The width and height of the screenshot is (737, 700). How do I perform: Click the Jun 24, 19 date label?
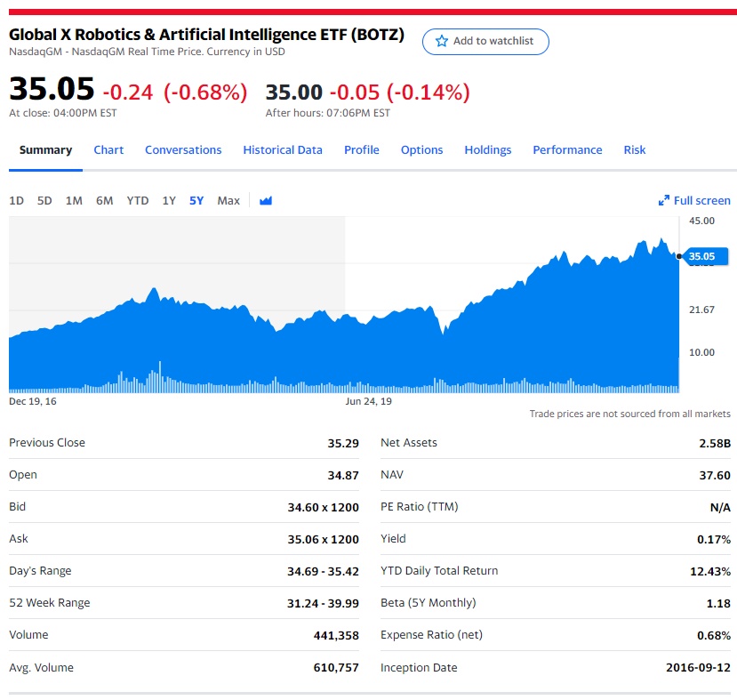point(368,401)
